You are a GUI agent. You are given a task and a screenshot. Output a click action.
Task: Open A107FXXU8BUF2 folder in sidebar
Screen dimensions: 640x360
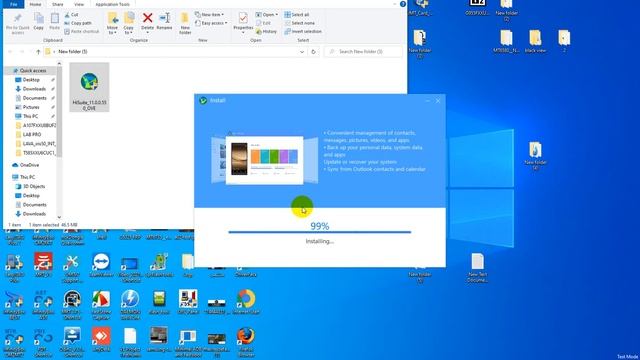point(35,125)
